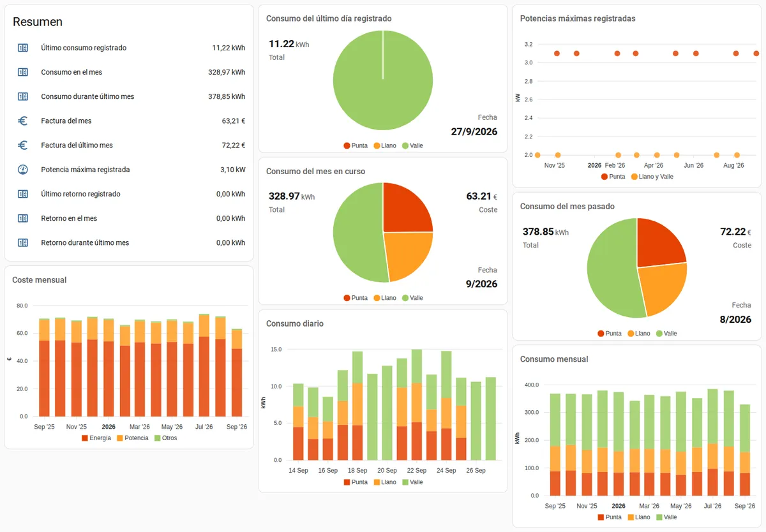Click the Sep '26 bar in Consumo mensual
766x532 pixels.
pos(744,450)
